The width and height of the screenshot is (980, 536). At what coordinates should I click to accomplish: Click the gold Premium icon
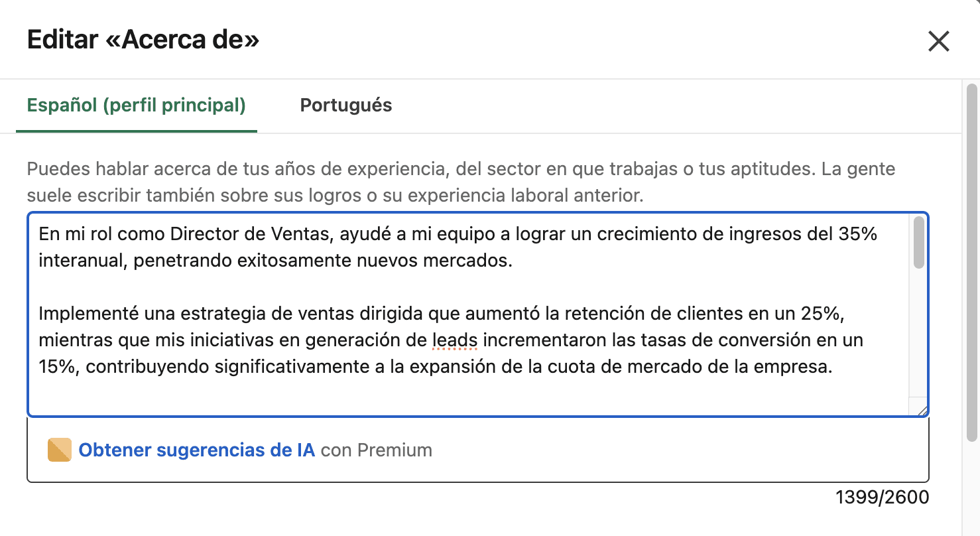[60, 450]
